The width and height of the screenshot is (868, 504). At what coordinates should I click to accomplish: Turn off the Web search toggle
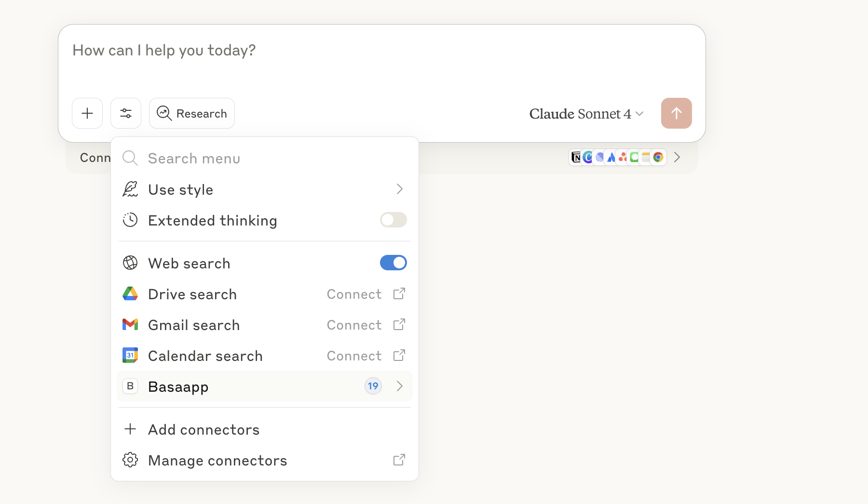pyautogui.click(x=393, y=263)
